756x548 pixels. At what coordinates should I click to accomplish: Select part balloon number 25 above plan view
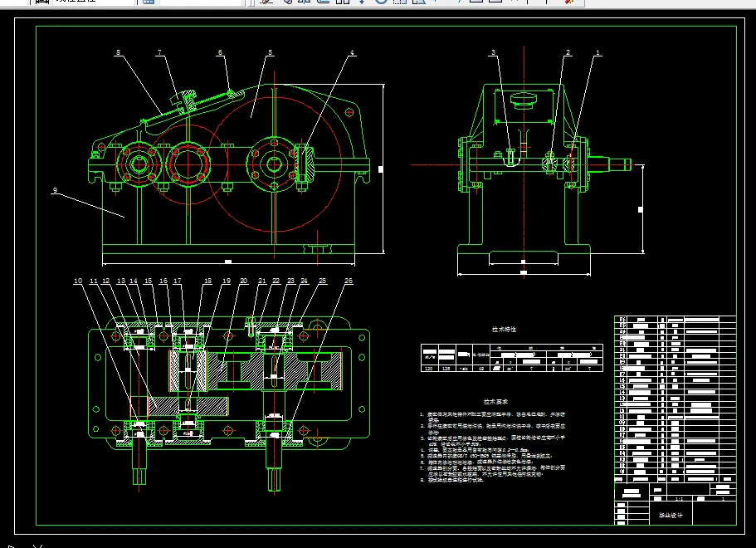pyautogui.click(x=323, y=281)
